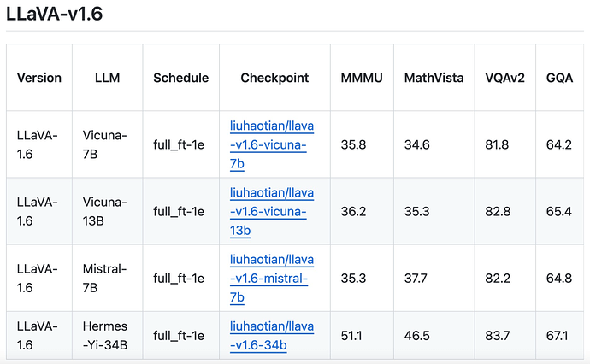This screenshot has width=590, height=364.
Task: Click the MMMU score 51.1
Action: [x=351, y=336]
